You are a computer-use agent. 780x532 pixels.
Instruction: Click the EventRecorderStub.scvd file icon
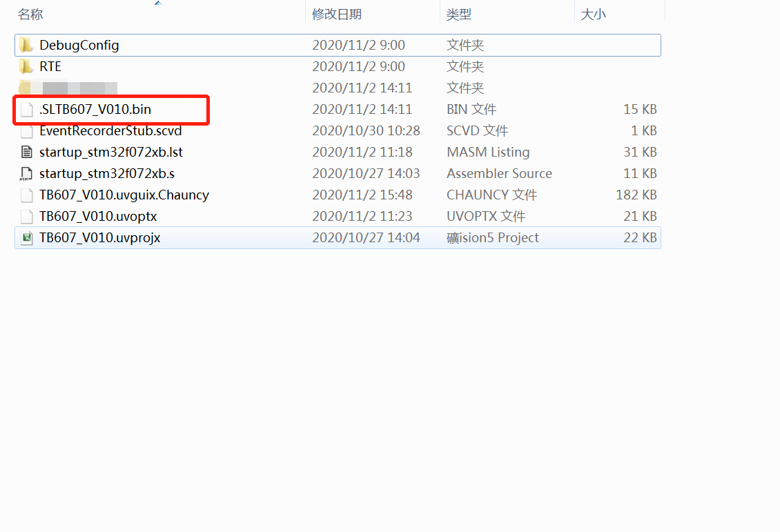[x=26, y=131]
